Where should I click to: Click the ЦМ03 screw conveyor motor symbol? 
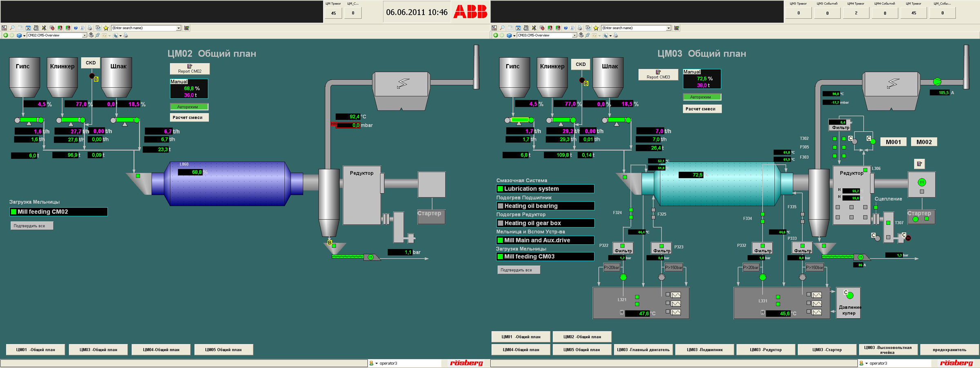[x=860, y=257]
